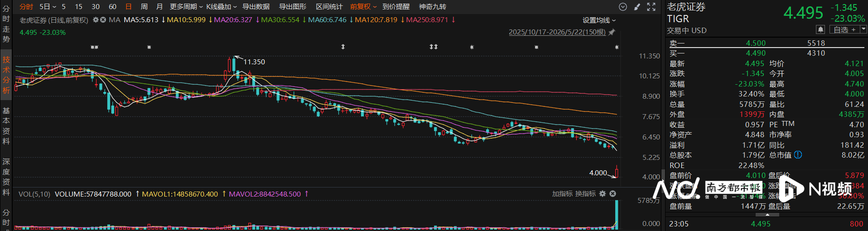Open the circled down-arrow menu
This screenshot has width=868, height=231.
click(623, 7)
